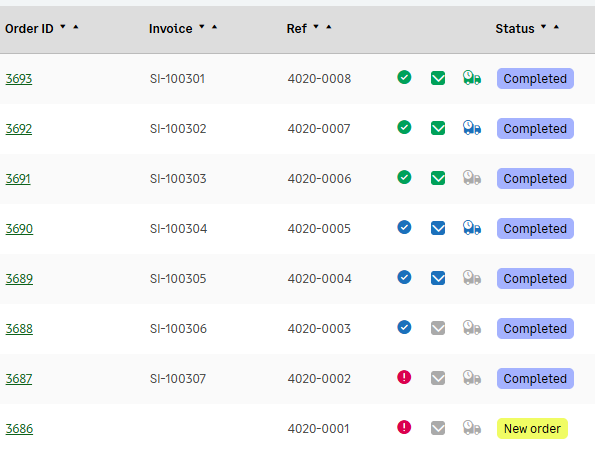Click blue check icon for order 3689

click(x=404, y=277)
